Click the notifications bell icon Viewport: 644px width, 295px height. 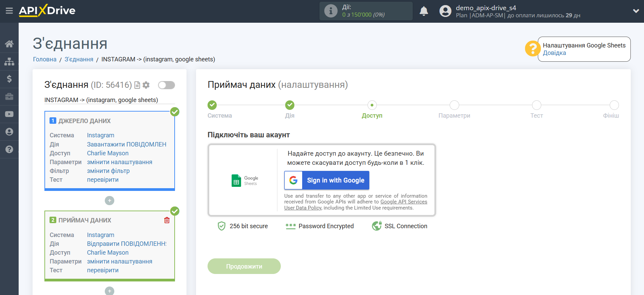424,11
